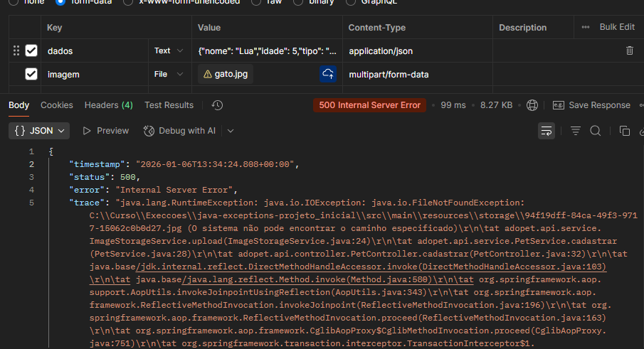
Task: Click the dados value input field
Action: coord(265,50)
